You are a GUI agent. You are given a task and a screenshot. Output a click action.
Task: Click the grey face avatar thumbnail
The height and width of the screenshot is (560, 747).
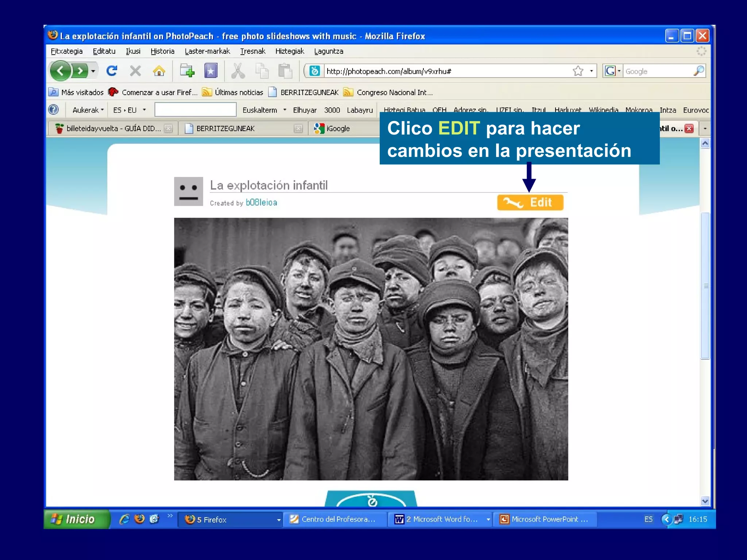[x=189, y=191]
